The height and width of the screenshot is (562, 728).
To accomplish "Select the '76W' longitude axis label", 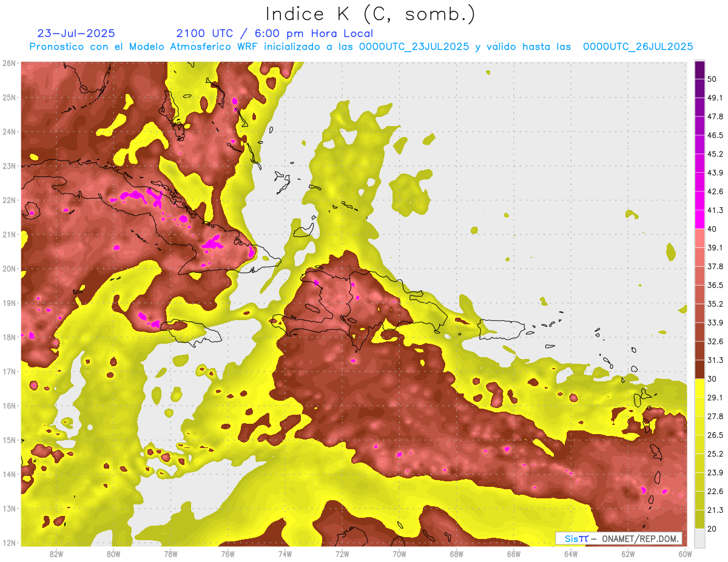I will click(227, 554).
